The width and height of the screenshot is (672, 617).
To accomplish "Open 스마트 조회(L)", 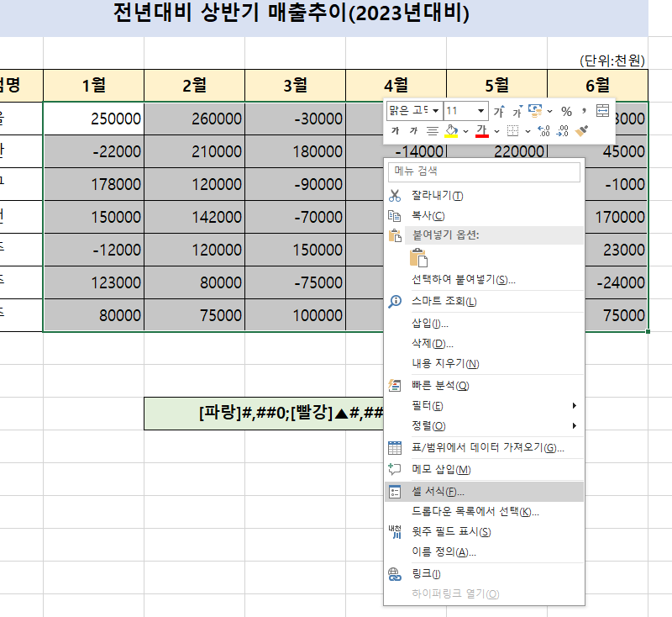I will pos(485,302).
